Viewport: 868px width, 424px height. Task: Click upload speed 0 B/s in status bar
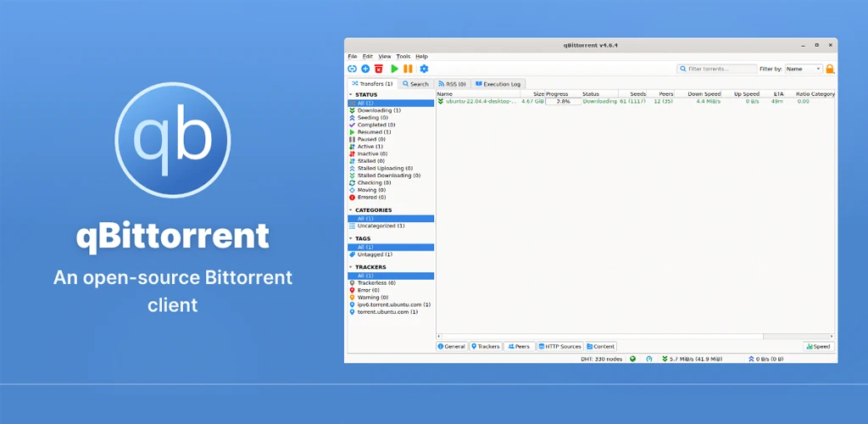coord(766,359)
